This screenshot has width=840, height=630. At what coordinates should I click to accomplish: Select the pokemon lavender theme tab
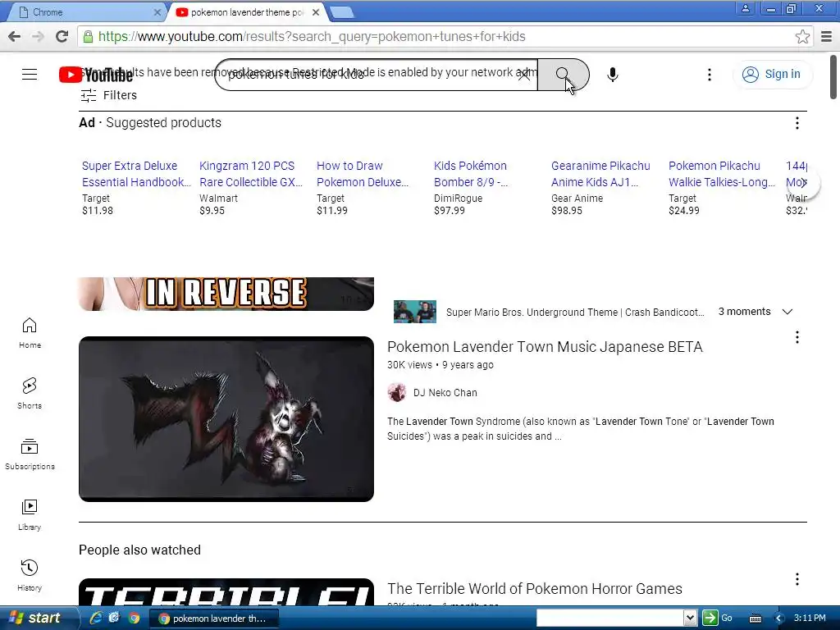(246, 11)
